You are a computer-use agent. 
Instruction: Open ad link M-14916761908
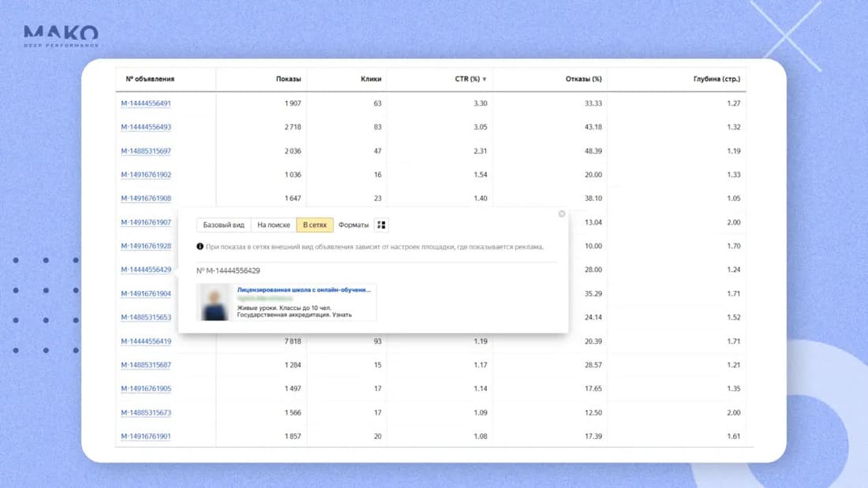(x=146, y=199)
